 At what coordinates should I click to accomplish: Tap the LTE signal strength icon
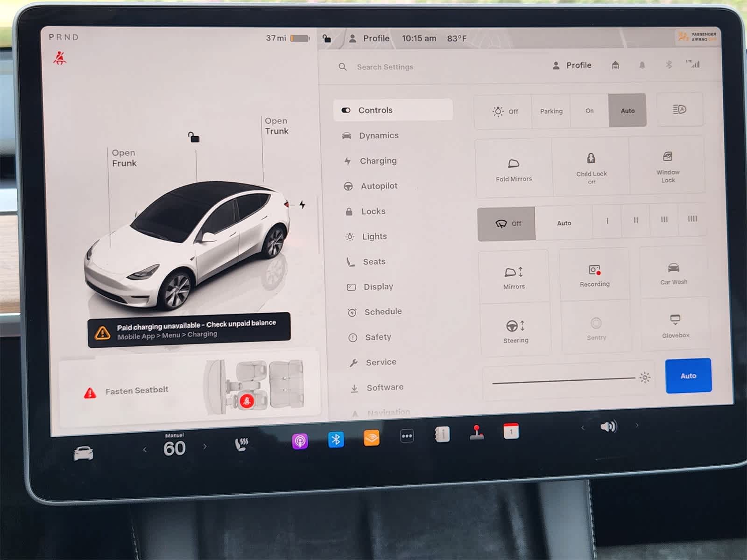pyautogui.click(x=693, y=64)
